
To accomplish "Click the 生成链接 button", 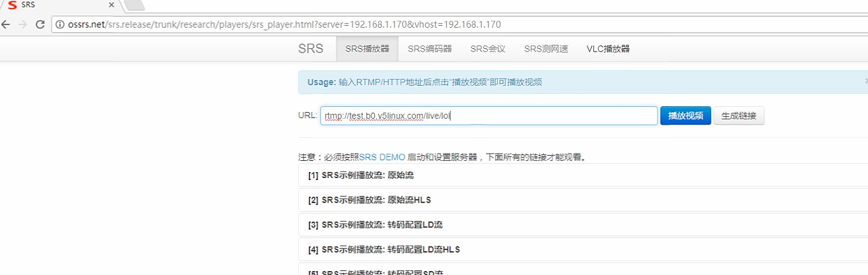I will click(739, 116).
